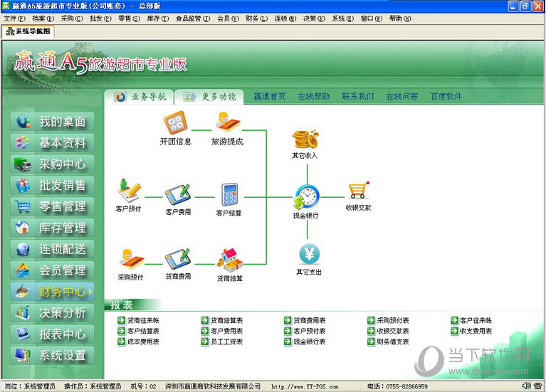Open the 连锁(M) menu
The width and height of the screenshot is (546, 392).
[x=285, y=18]
